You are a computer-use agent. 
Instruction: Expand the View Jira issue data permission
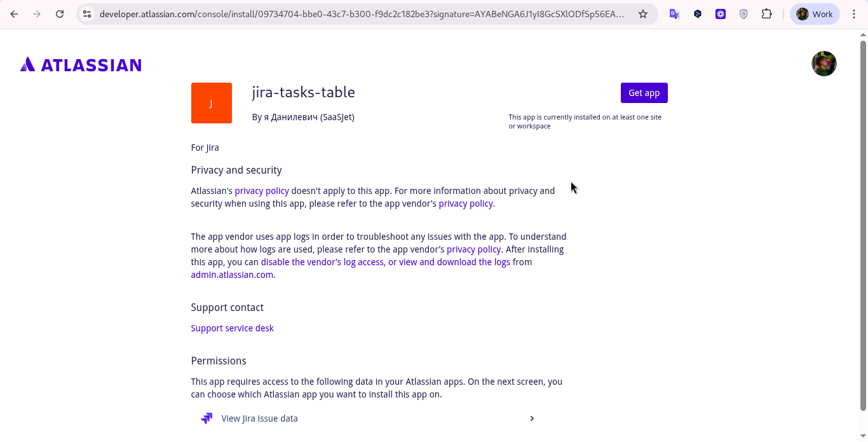click(x=532, y=418)
